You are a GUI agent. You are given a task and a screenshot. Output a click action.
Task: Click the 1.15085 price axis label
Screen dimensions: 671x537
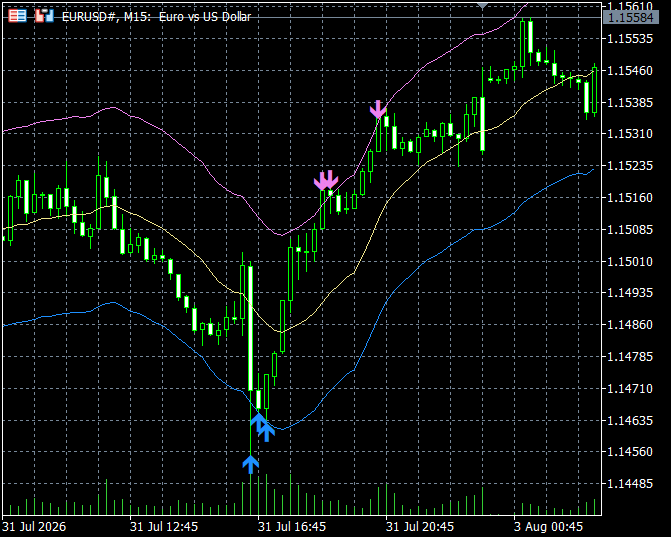[630, 229]
